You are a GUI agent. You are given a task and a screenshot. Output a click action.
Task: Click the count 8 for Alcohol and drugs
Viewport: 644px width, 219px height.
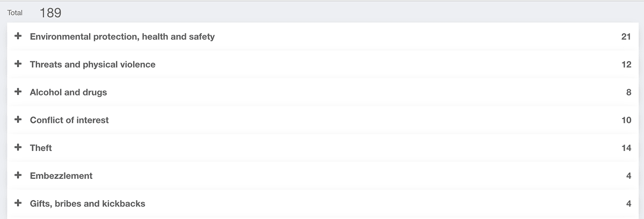[628, 92]
